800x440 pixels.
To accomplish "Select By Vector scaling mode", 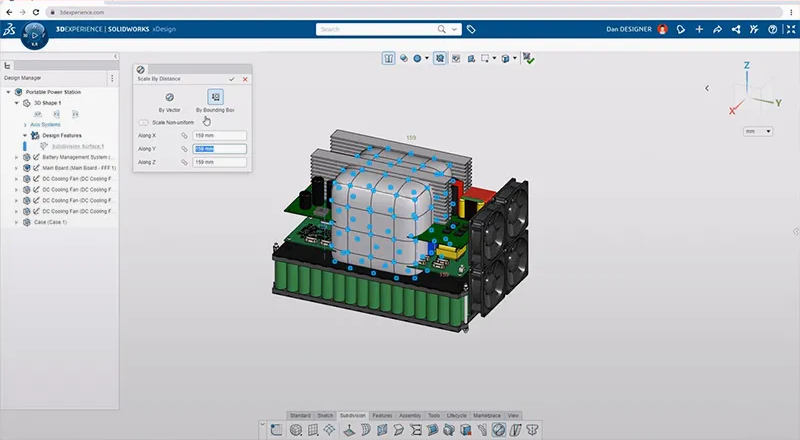I will tap(169, 102).
